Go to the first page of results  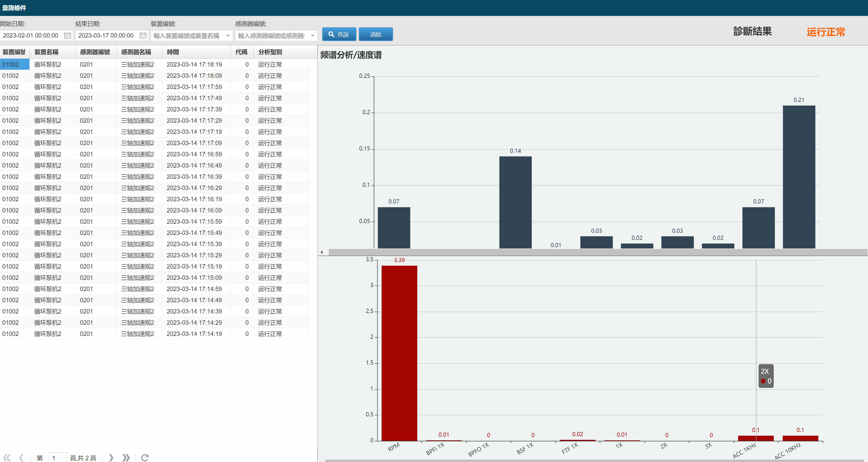(7, 457)
